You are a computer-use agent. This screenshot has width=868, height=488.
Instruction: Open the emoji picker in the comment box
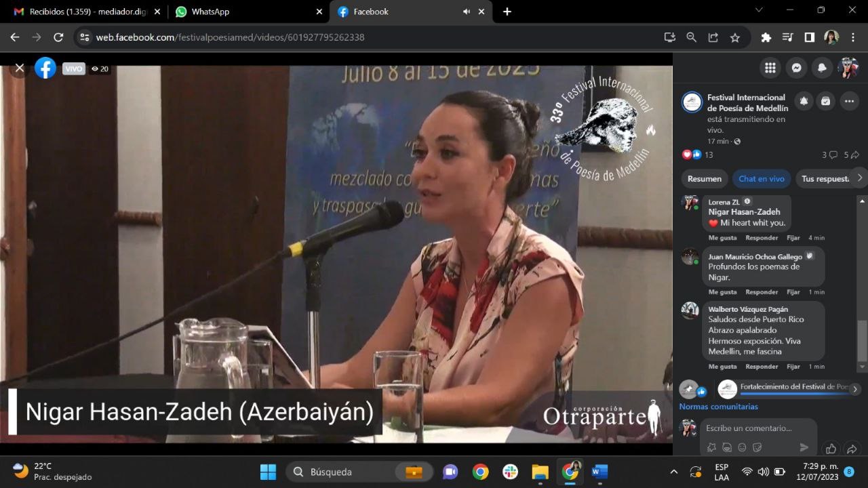point(742,447)
